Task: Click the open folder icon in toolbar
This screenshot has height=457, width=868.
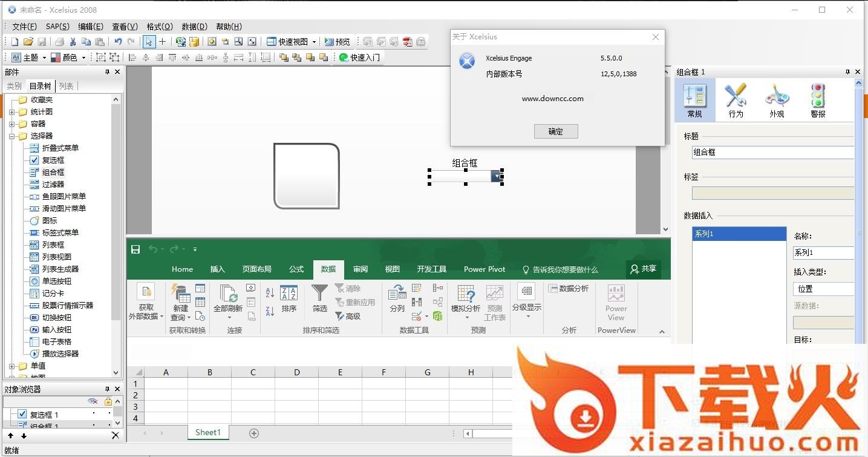Action: pyautogui.click(x=28, y=42)
